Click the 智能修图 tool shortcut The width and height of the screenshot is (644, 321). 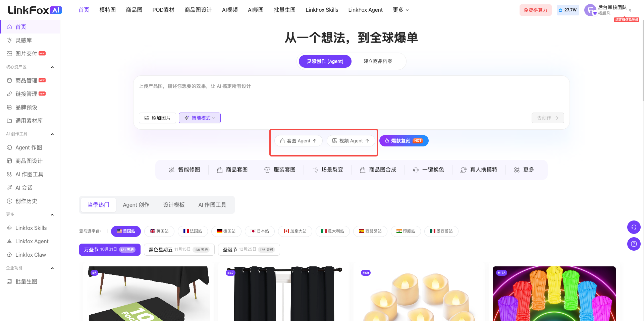[184, 170]
